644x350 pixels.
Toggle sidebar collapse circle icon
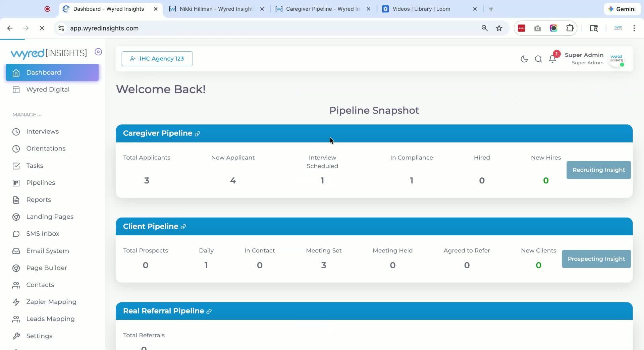click(98, 52)
